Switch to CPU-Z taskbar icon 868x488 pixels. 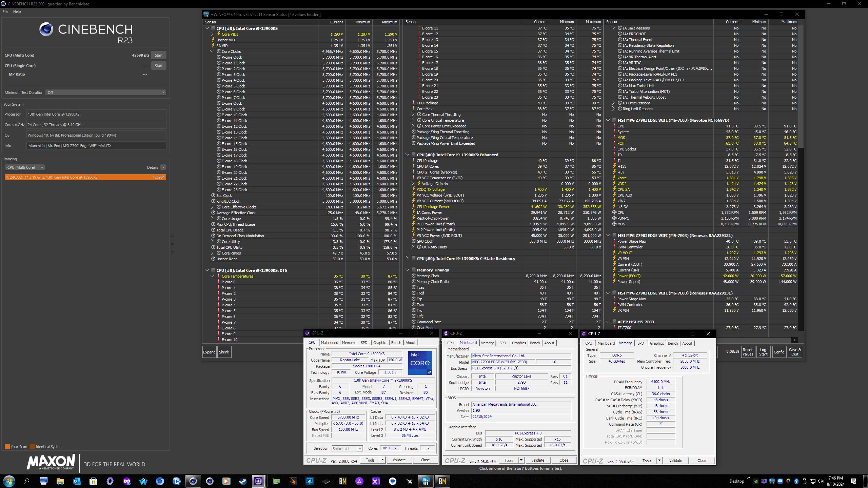(258, 481)
